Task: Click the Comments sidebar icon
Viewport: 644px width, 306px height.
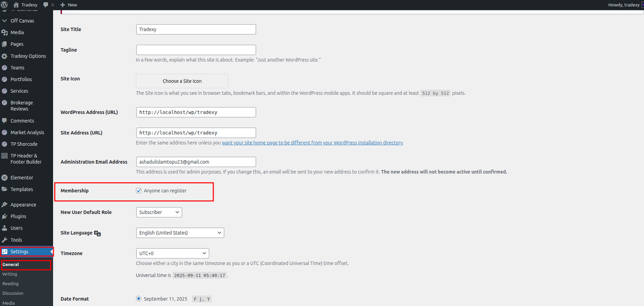Action: click(4, 121)
